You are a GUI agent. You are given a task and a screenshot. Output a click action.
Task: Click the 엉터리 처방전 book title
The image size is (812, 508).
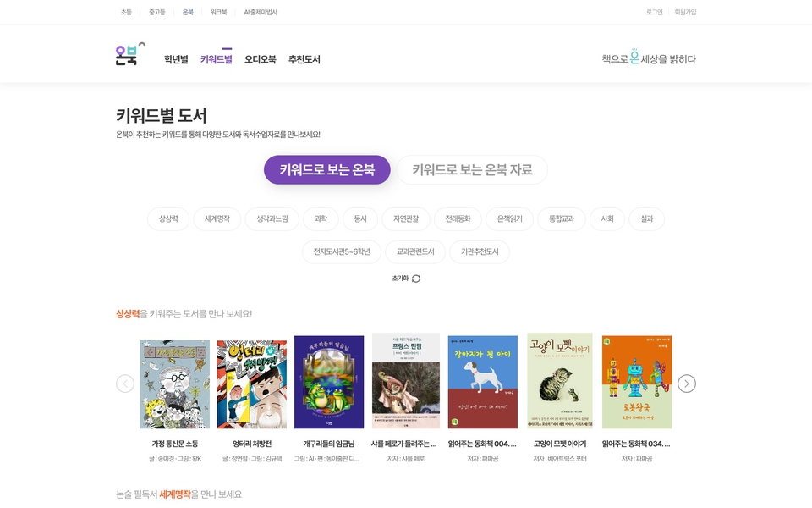click(x=251, y=444)
